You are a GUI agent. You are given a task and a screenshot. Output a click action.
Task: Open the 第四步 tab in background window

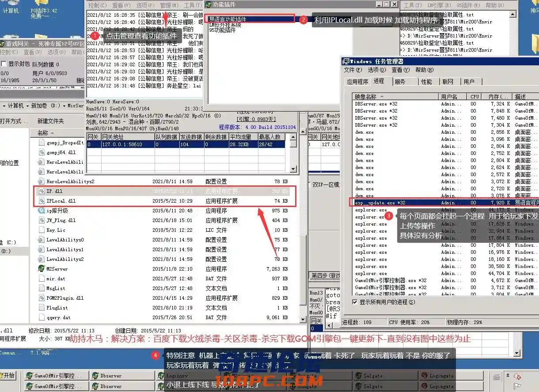[325, 275]
